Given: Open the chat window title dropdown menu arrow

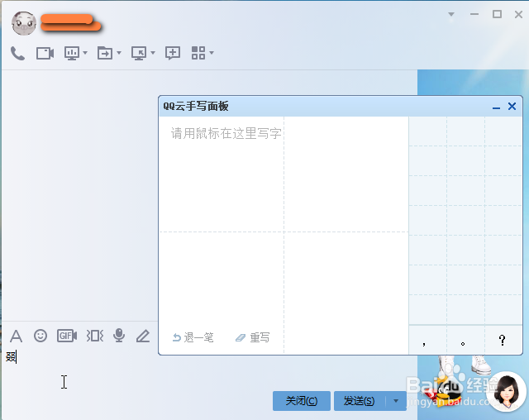Looking at the screenshot, I should coord(451,14).
